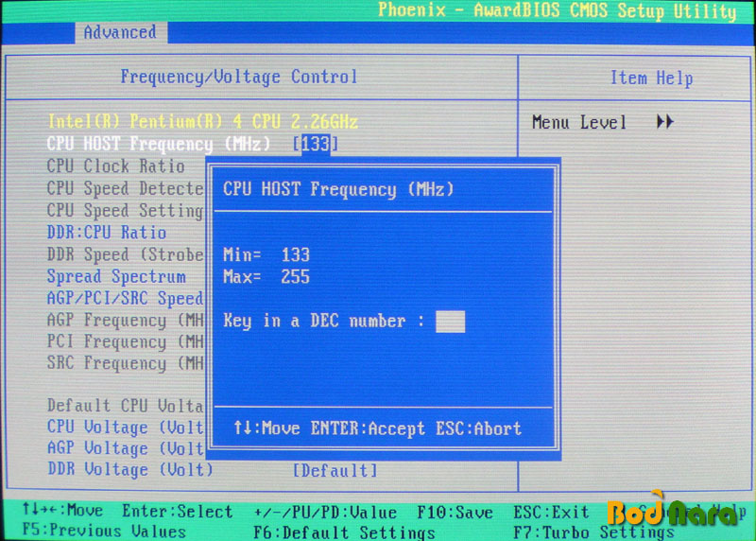This screenshot has width=756, height=541.
Task: Click the Intel Pentium 4 CPU 2.26GHz line
Action: click(x=202, y=121)
